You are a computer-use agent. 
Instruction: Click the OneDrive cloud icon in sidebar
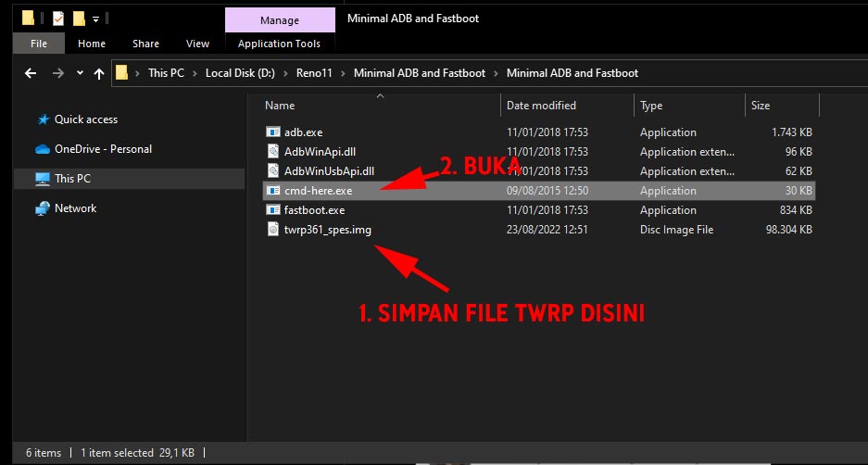tap(43, 149)
